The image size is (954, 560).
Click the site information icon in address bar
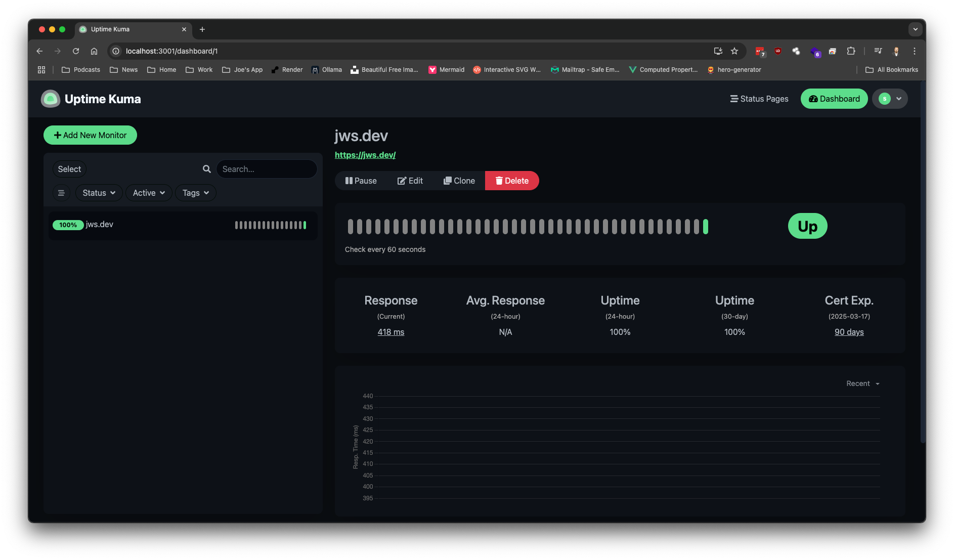point(116,51)
